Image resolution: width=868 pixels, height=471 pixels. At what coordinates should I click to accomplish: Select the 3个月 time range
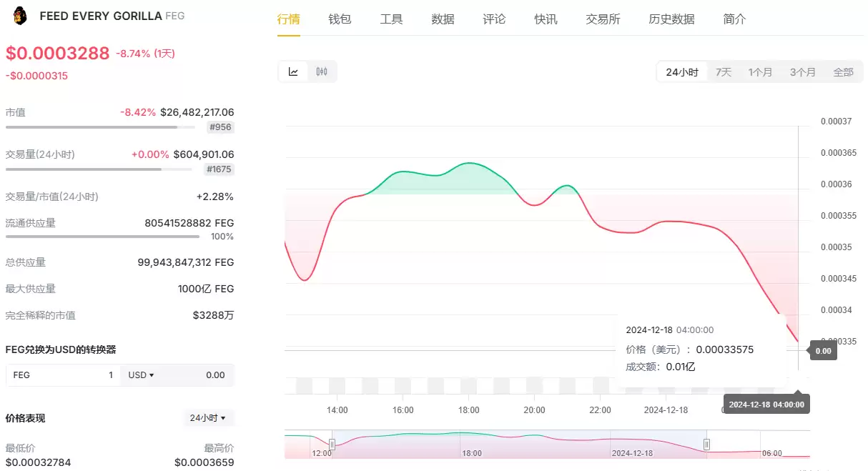[802, 72]
